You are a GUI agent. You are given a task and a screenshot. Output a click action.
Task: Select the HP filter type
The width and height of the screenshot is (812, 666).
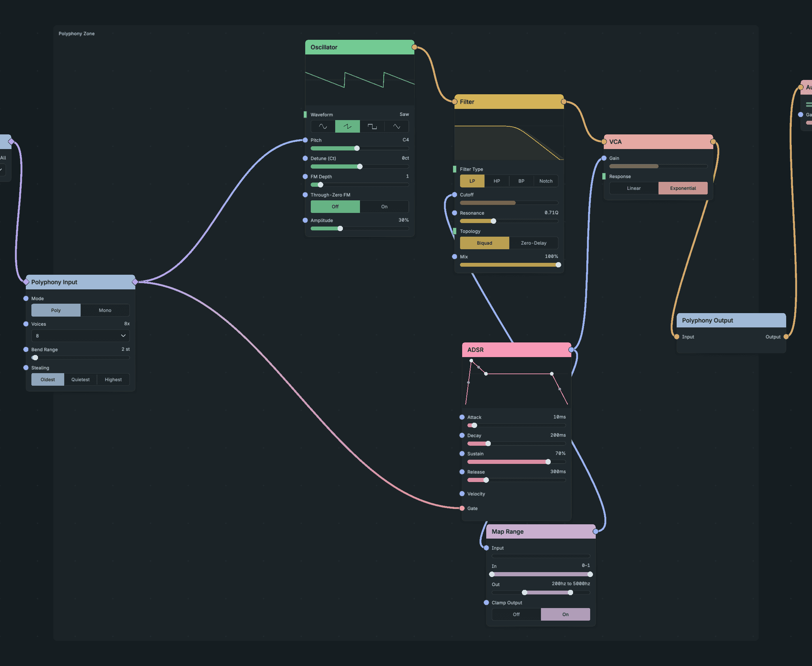pos(497,181)
